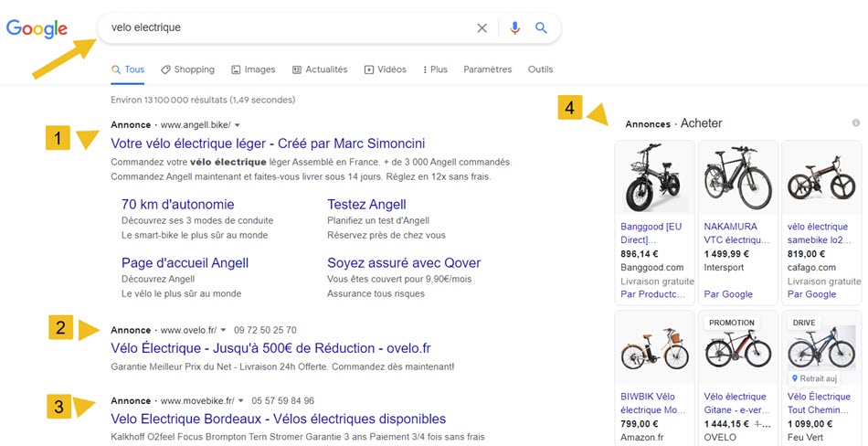Open the Vidéos tab

385,69
